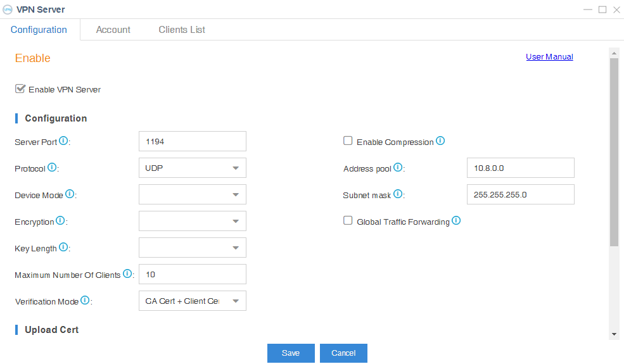The image size is (624, 364).
Task: Click the Device Mode info icon
Action: point(70,194)
